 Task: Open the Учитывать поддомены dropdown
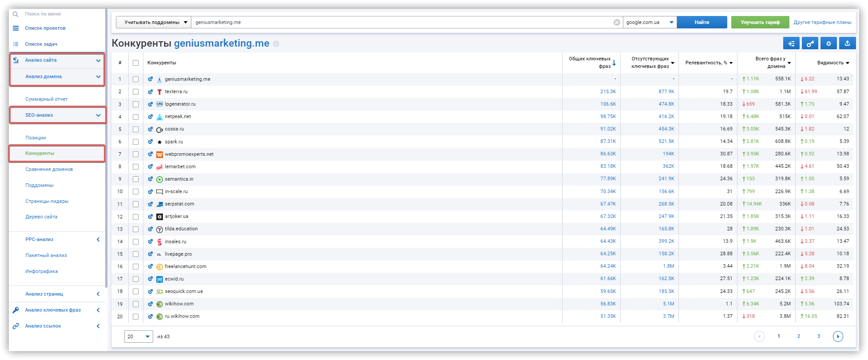point(154,22)
